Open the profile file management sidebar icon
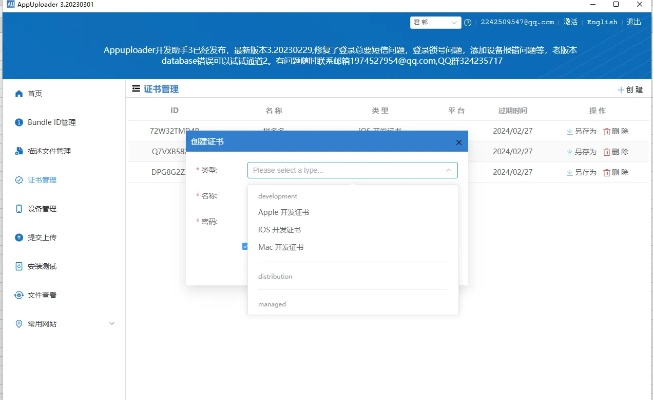The image size is (653, 400). 18,151
